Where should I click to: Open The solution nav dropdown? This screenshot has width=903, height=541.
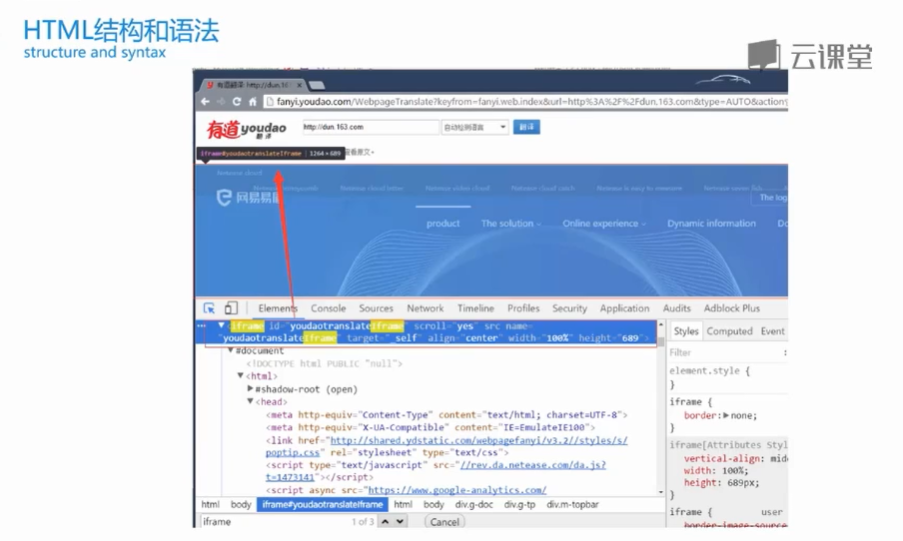511,224
